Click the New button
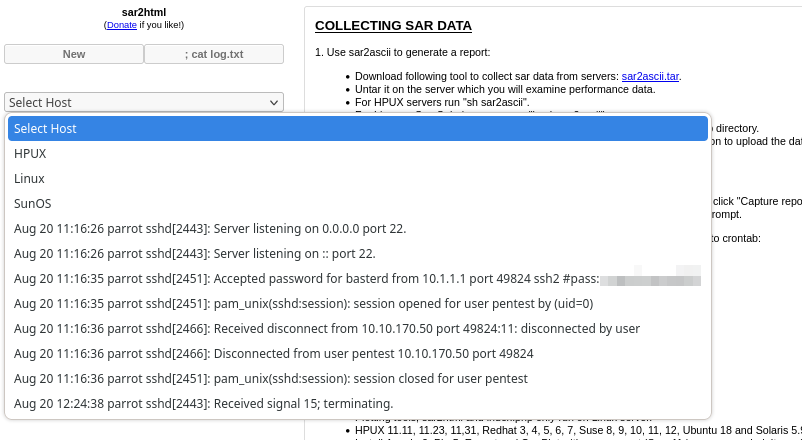Viewport: 802px width, 440px height. point(74,54)
